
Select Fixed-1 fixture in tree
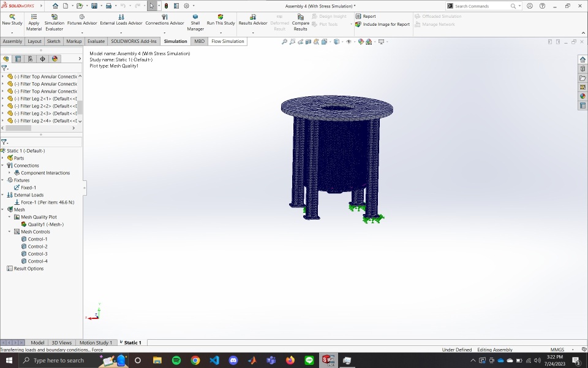click(24, 188)
